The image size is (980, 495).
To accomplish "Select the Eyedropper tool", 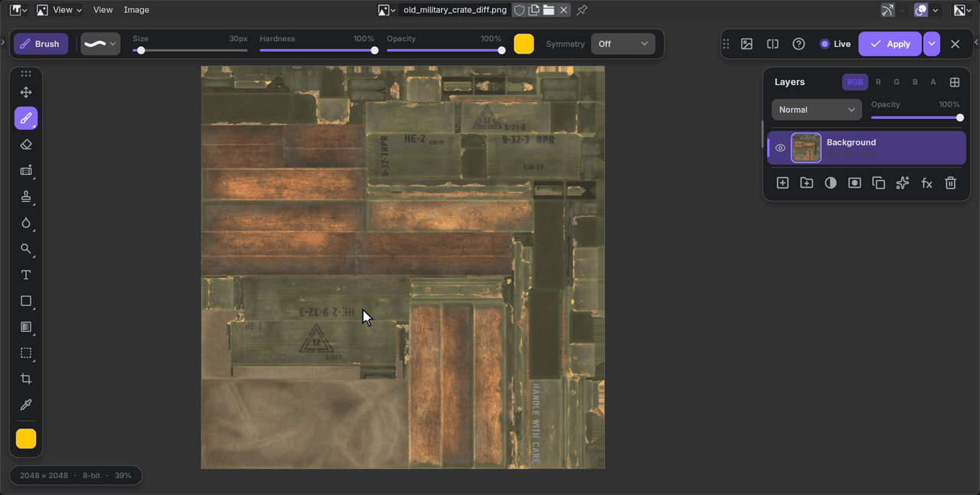I will pos(26,405).
